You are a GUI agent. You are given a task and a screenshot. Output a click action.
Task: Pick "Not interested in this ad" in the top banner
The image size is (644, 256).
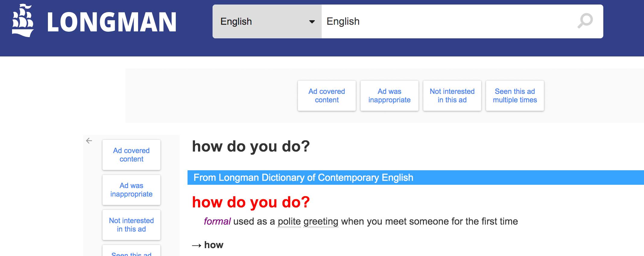click(452, 96)
